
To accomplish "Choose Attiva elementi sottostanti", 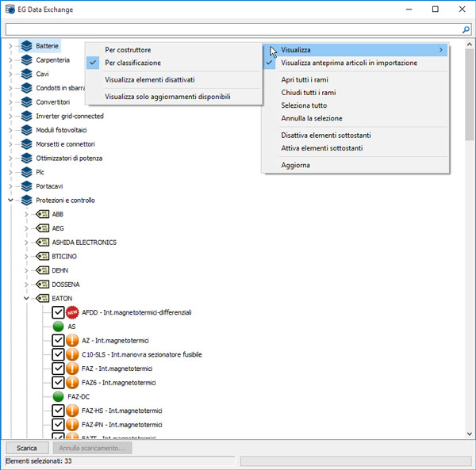I will (x=355, y=148).
